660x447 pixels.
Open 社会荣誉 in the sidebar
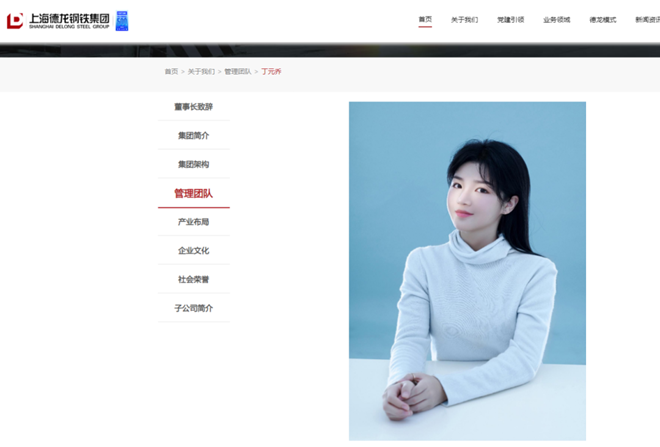coord(193,280)
